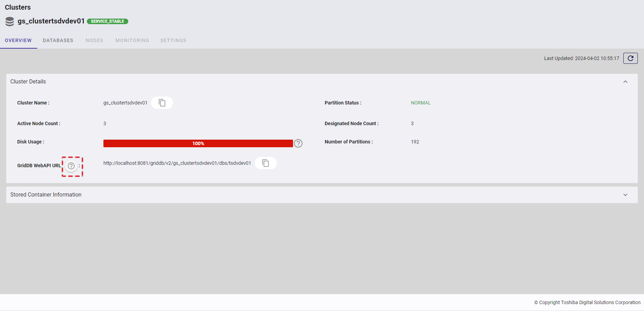
Task: Open the GridDB WebAPI URL help tooltip
Action: 71,166
